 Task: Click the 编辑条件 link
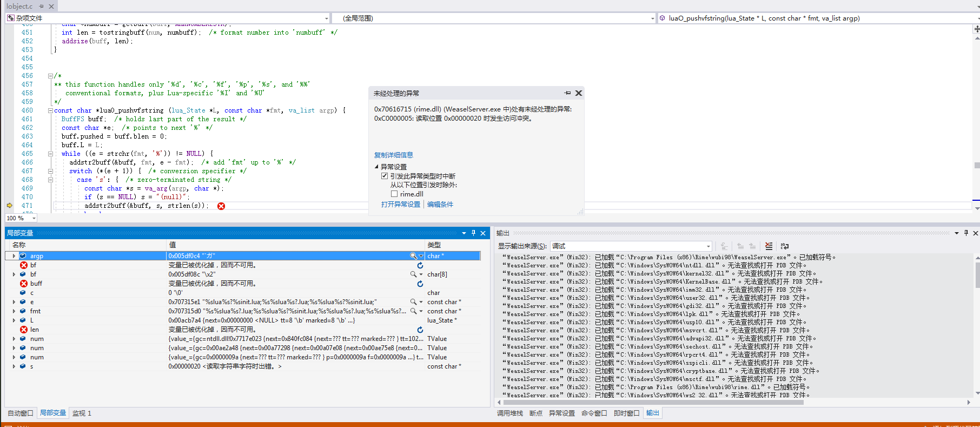pos(440,204)
